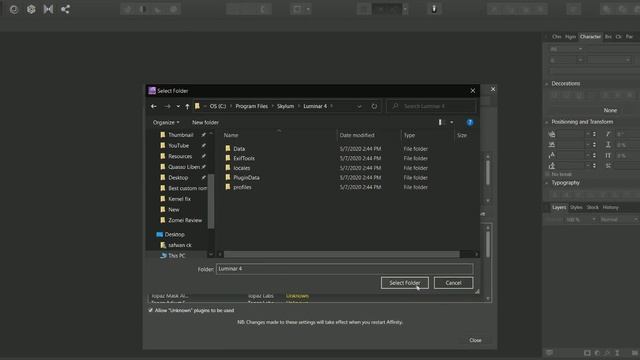Switch to the History panel tab
The height and width of the screenshot is (360, 640).
click(611, 207)
